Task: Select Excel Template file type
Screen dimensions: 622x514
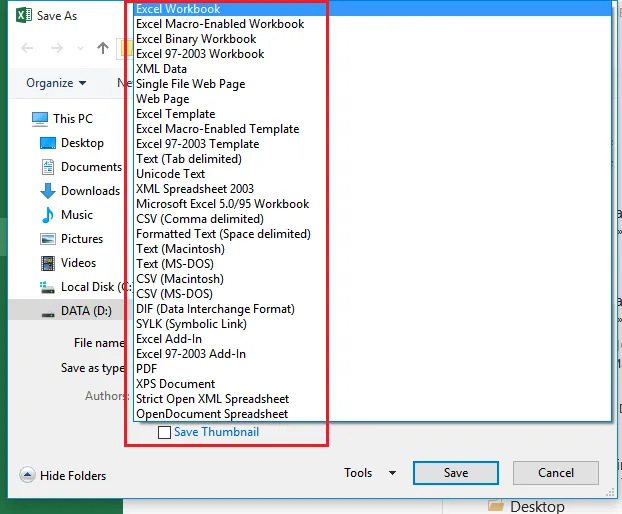Action: tap(372, 114)
